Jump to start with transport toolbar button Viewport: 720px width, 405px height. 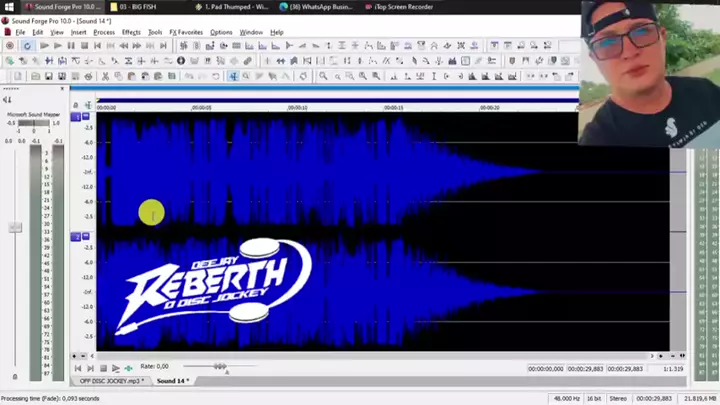pyautogui.click(x=97, y=45)
